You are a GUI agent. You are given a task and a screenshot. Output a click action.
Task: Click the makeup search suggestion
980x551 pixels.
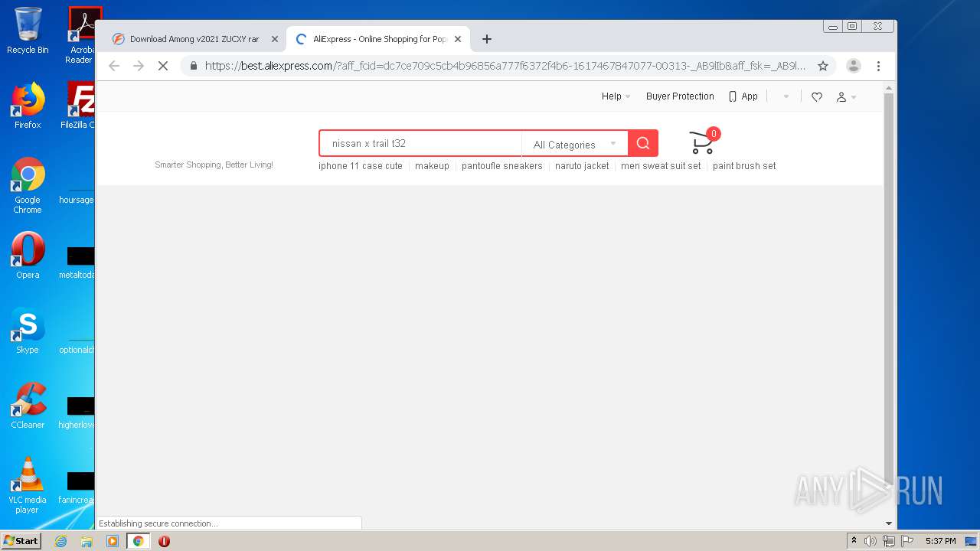click(x=432, y=166)
